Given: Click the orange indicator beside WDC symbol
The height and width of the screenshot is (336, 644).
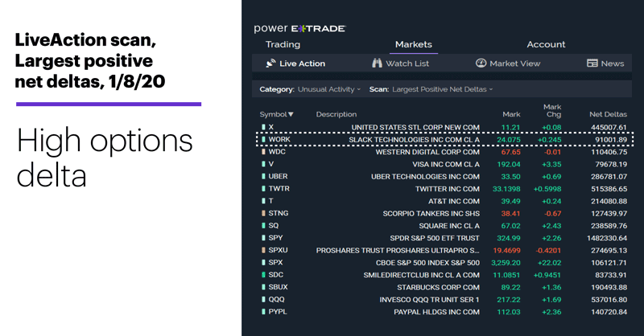Looking at the screenshot, I should coord(263,152).
